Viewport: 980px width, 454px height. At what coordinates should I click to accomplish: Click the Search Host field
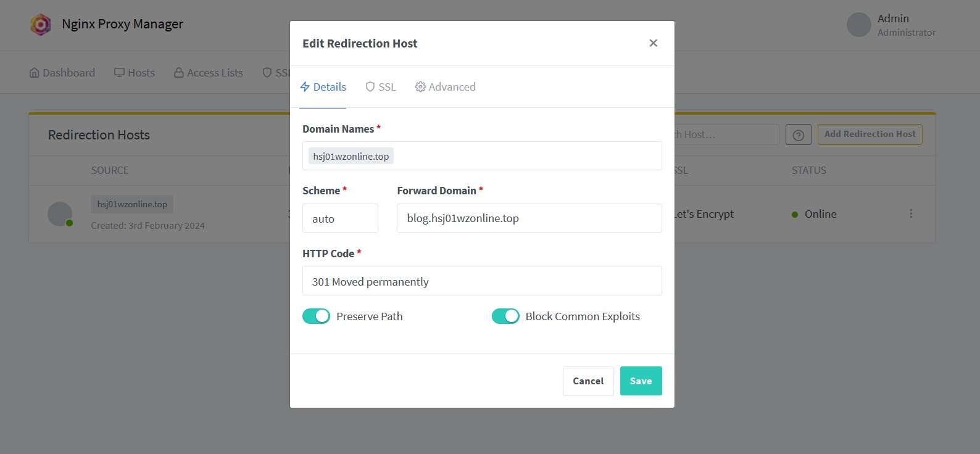[726, 134]
